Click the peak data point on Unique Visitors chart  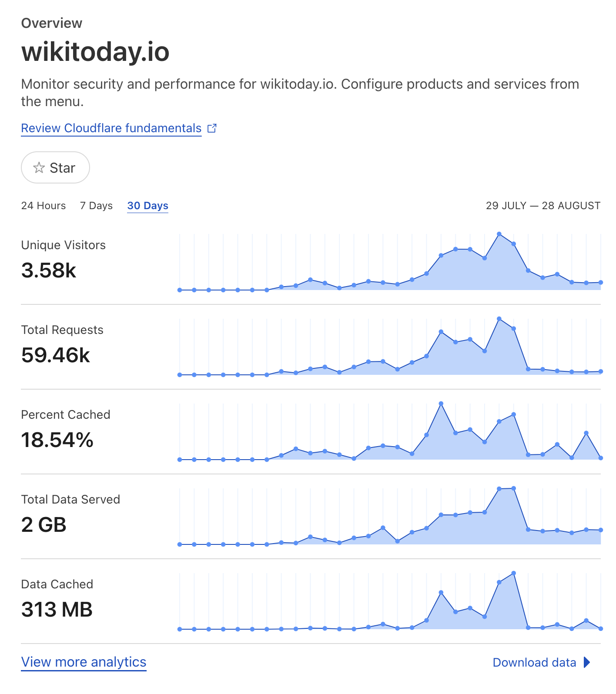click(499, 234)
